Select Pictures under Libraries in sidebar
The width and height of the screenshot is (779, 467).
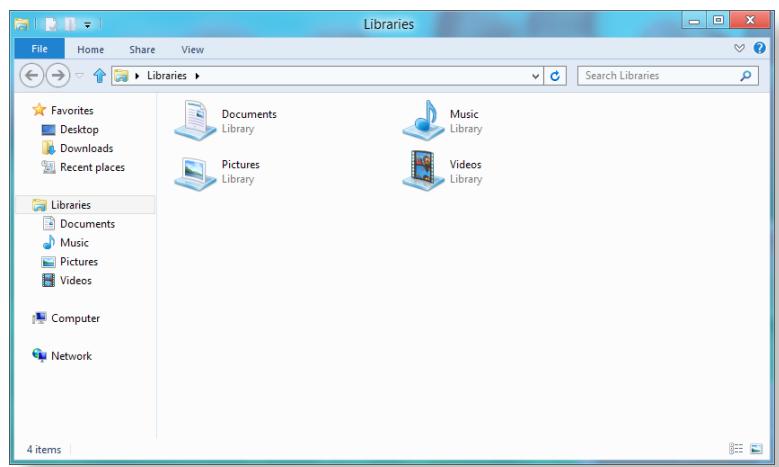click(78, 262)
